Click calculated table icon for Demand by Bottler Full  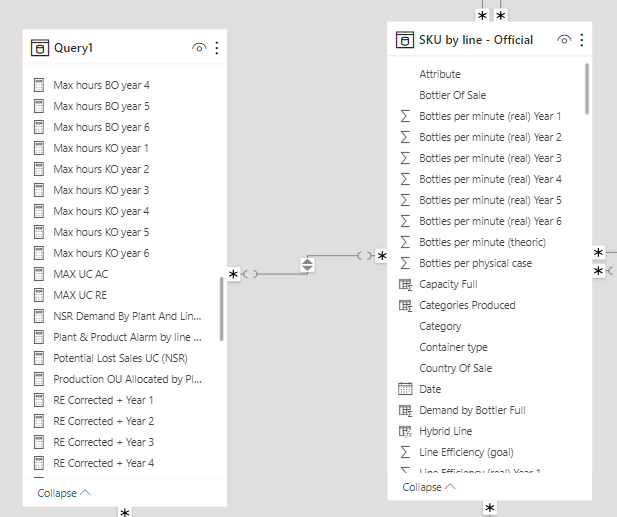(x=405, y=410)
